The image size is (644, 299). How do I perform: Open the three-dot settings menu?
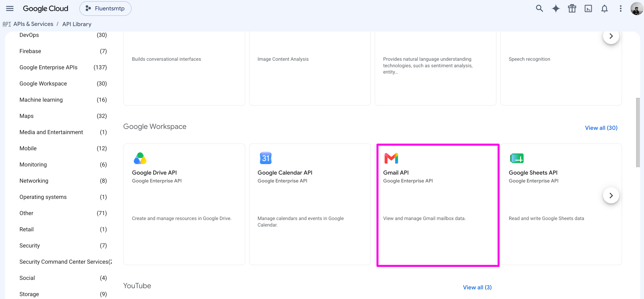tap(621, 9)
